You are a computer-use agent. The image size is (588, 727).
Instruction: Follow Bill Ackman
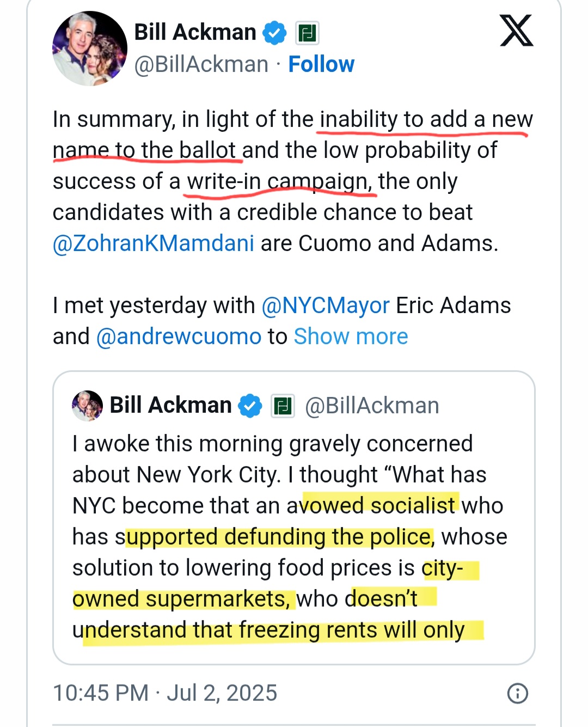point(321,64)
